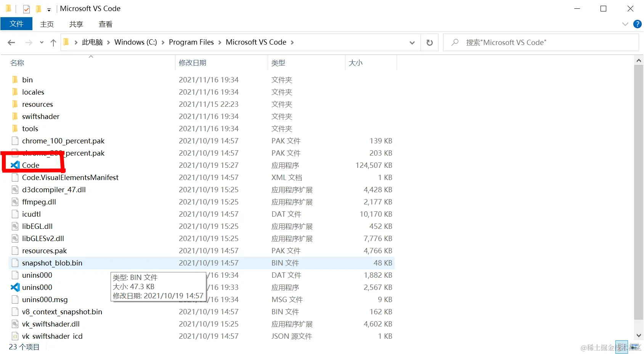This screenshot has width=644, height=354.
Task: Navigate to Program Files breadcrumb
Action: tap(191, 42)
